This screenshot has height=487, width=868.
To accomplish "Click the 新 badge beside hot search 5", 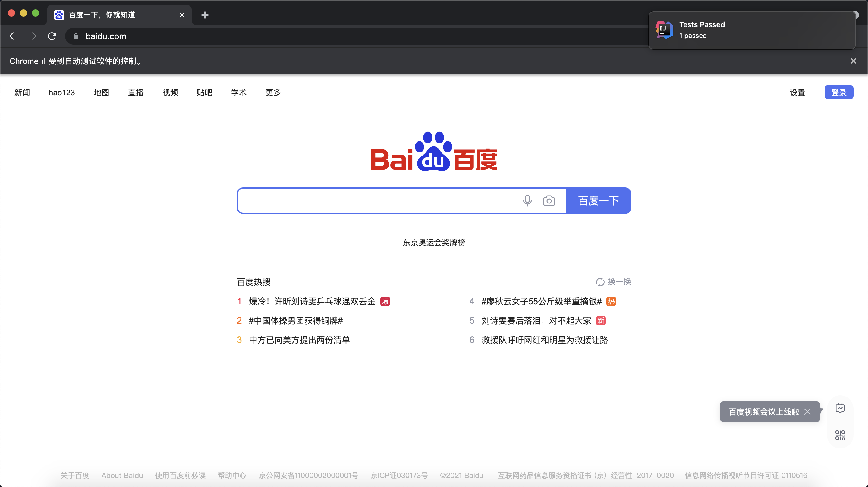I will [x=601, y=321].
